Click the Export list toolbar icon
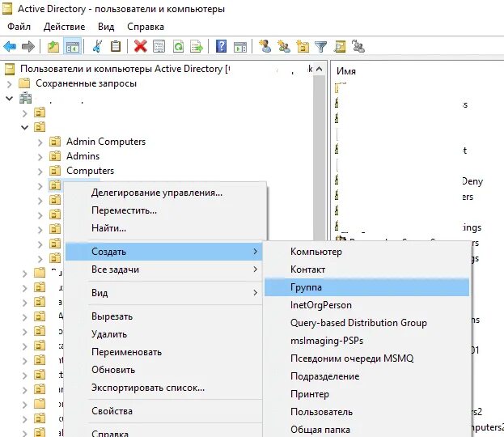Image resolution: width=504 pixels, height=437 pixels. coord(197,47)
